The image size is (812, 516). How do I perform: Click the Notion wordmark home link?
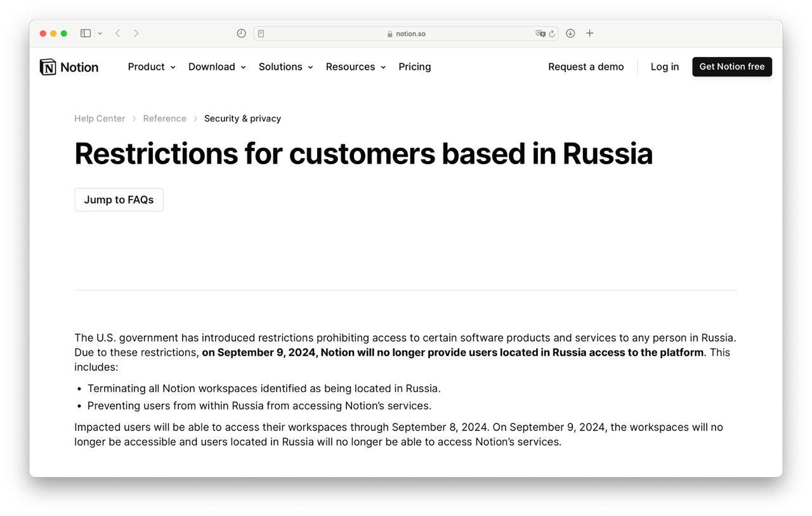click(x=79, y=67)
